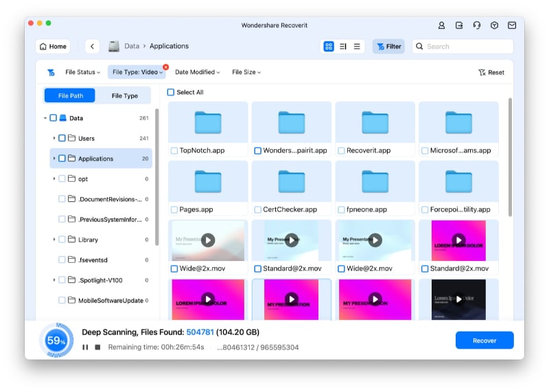The height and width of the screenshot is (392, 549).
Task: Click Data in the breadcrumb path
Action: (x=132, y=46)
